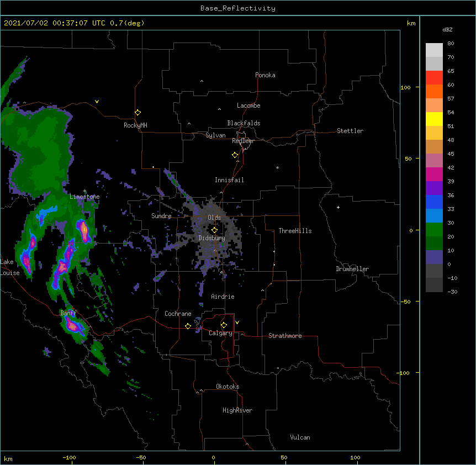
Task: Select the Olds label
Action: 214,218
